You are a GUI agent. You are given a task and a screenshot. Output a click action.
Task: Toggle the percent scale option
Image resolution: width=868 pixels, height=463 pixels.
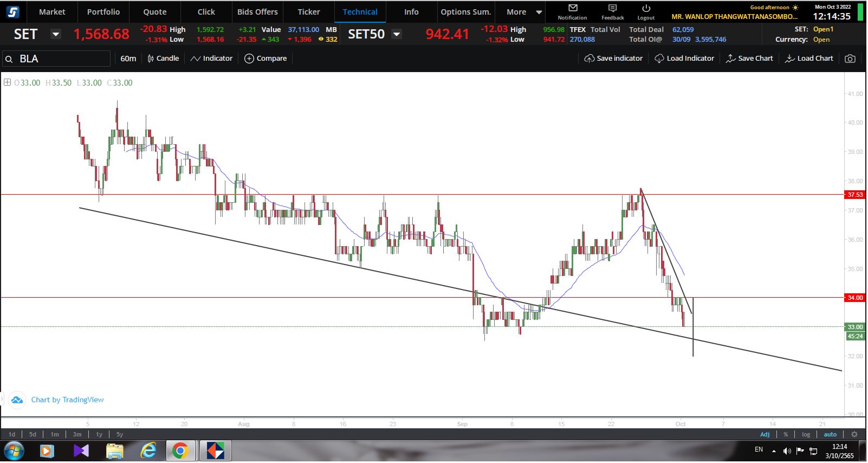click(786, 434)
